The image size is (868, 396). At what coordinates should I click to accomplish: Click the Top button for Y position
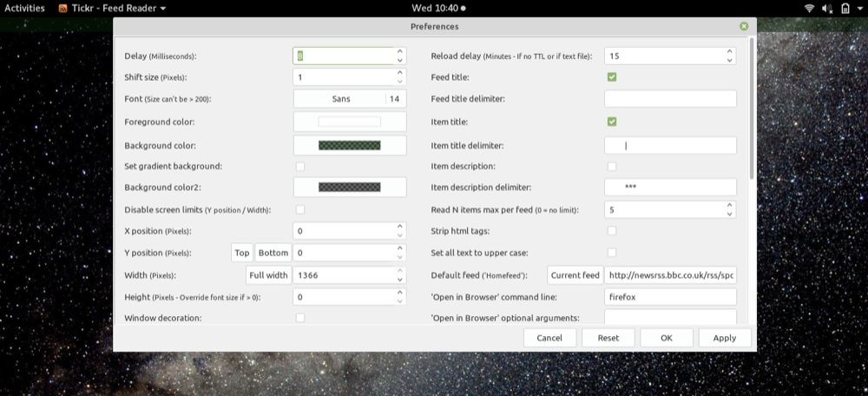coord(242,253)
